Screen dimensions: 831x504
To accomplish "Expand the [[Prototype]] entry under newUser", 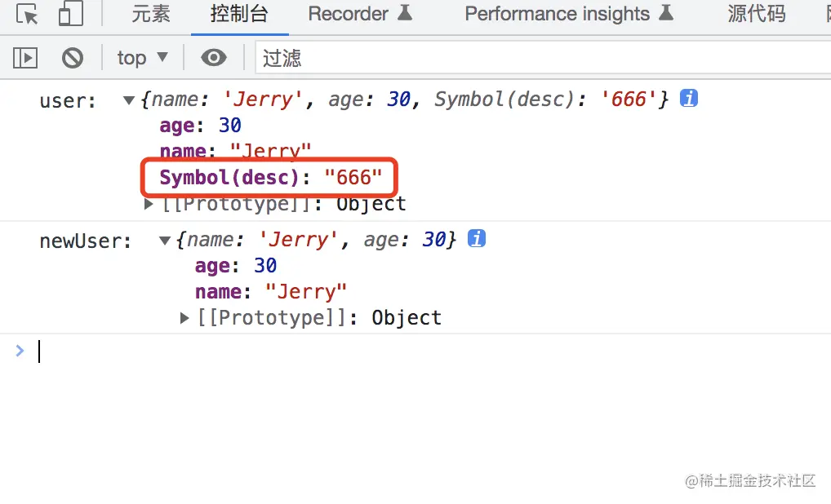I will [184, 318].
